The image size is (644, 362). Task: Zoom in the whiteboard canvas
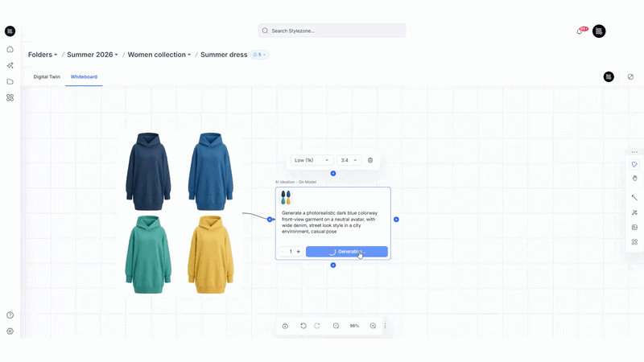[373, 326]
